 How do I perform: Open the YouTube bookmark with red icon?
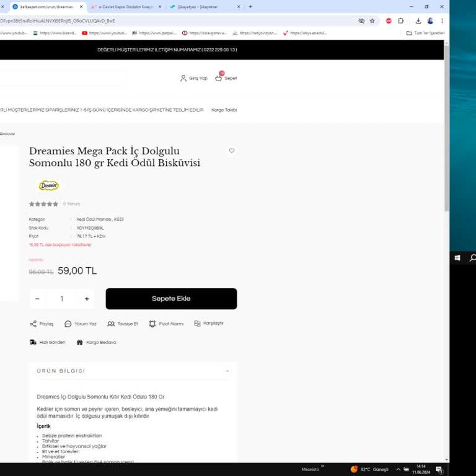[104, 33]
